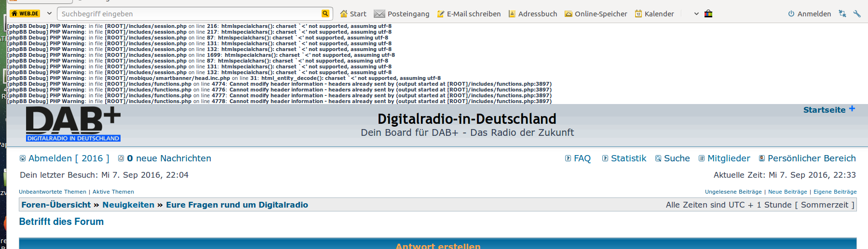Open the Kalender toolbar shortcut
Image resolution: width=868 pixels, height=249 pixels.
click(x=654, y=14)
